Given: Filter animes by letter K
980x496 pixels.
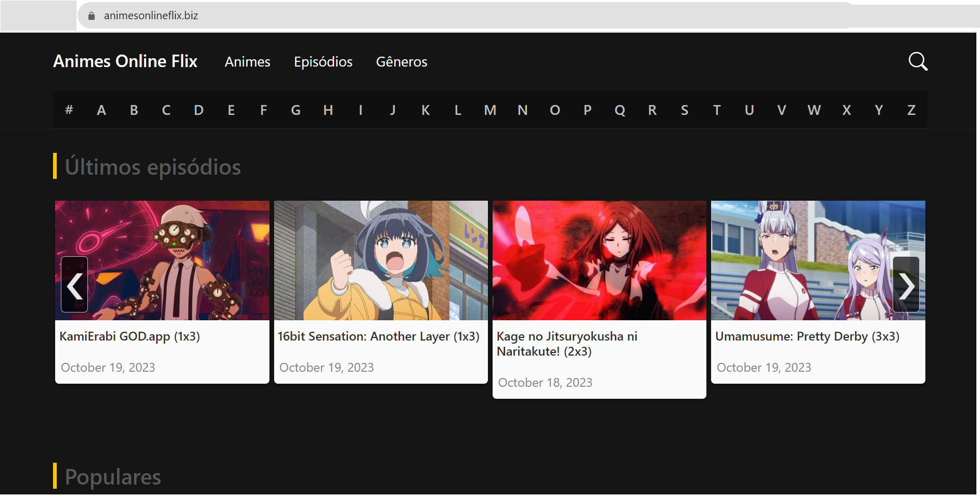Looking at the screenshot, I should [425, 110].
